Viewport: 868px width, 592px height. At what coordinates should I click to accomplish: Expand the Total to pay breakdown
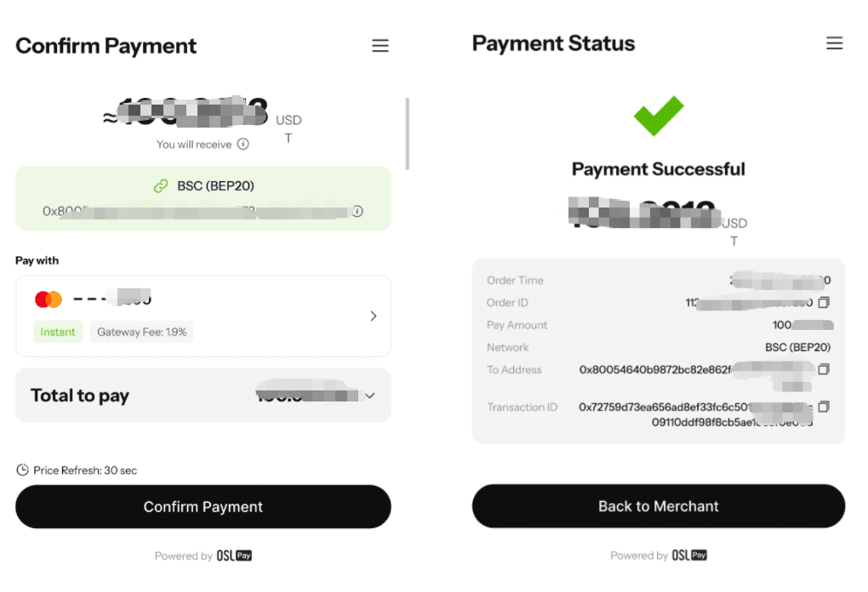pos(369,396)
